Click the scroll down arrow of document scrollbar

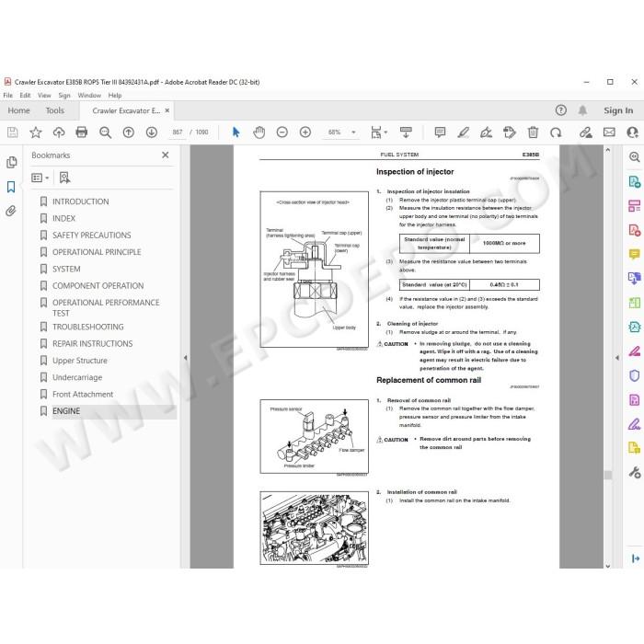coord(608,566)
